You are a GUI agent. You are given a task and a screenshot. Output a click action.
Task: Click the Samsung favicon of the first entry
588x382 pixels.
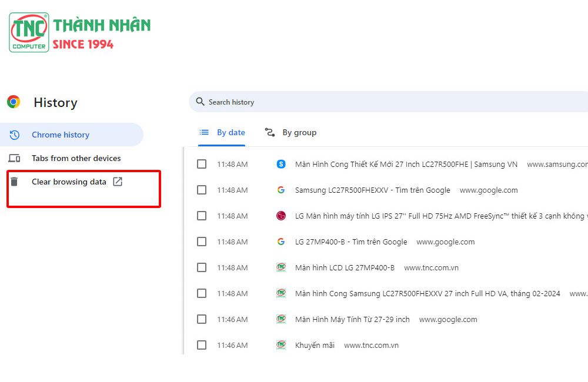click(281, 164)
